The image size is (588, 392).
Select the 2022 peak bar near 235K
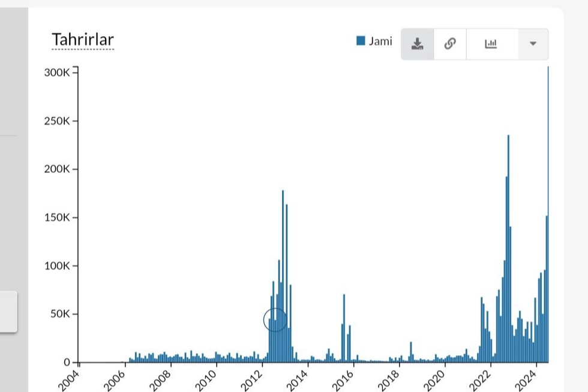point(508,252)
